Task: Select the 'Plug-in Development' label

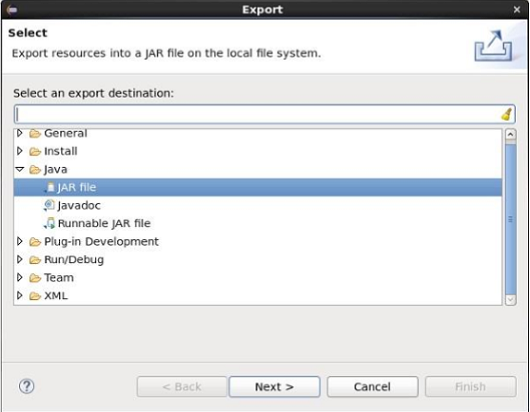Action: coord(101,242)
